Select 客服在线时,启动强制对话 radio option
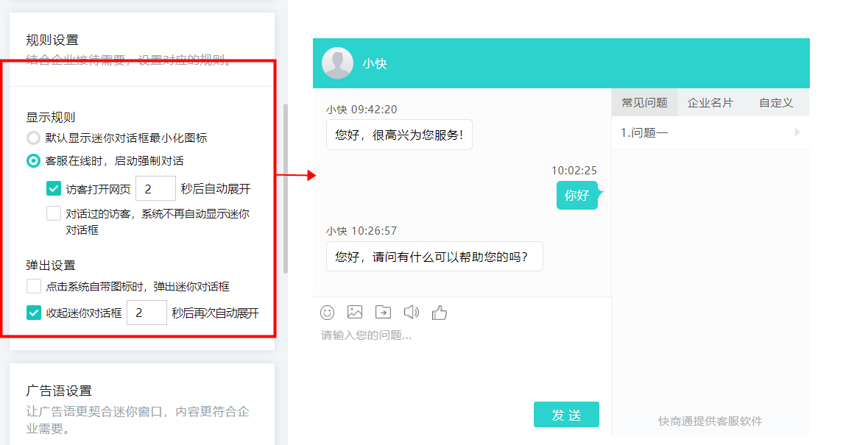 click(x=33, y=160)
